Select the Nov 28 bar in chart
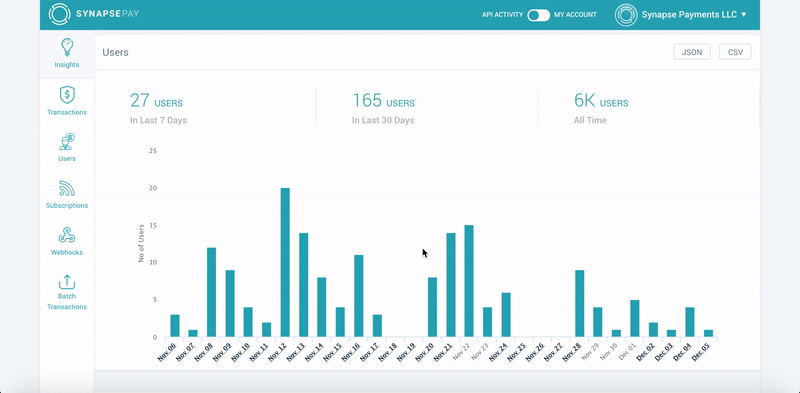This screenshot has height=393, width=800. pos(580,303)
